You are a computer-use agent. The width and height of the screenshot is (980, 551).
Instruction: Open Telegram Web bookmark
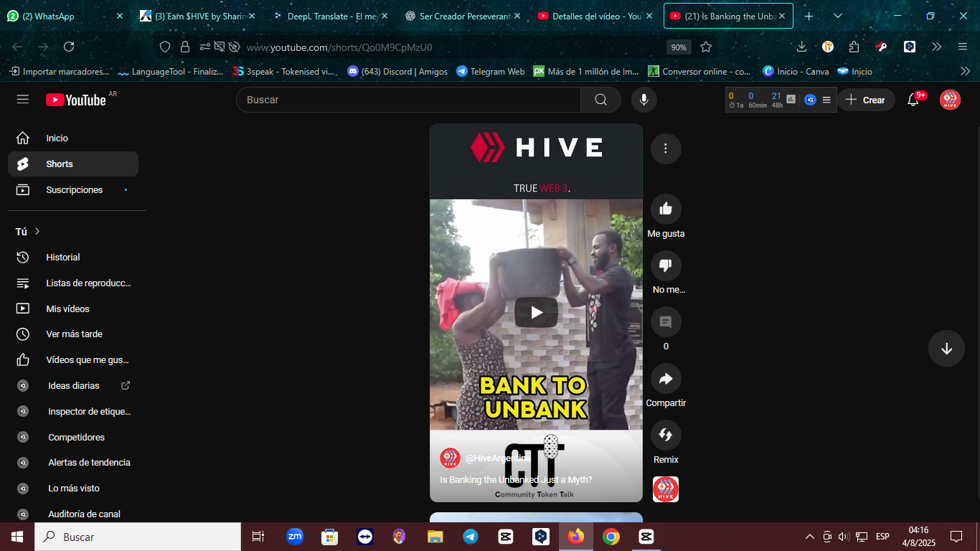coord(490,71)
